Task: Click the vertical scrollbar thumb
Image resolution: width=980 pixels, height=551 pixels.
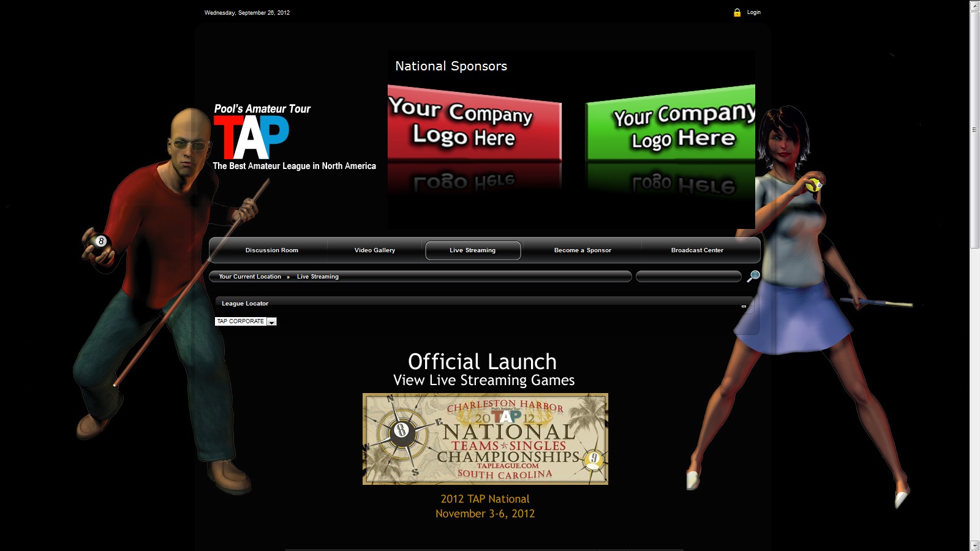Action: tap(974, 129)
